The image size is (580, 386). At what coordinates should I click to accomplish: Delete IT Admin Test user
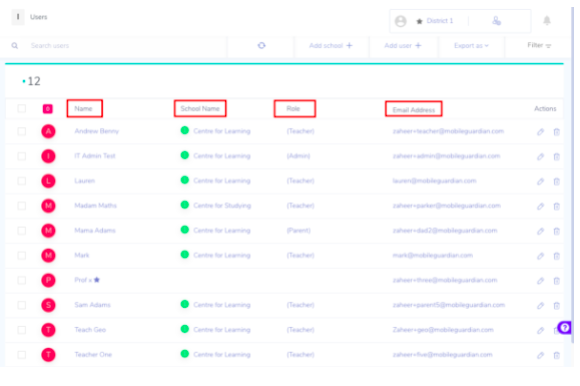pos(556,157)
